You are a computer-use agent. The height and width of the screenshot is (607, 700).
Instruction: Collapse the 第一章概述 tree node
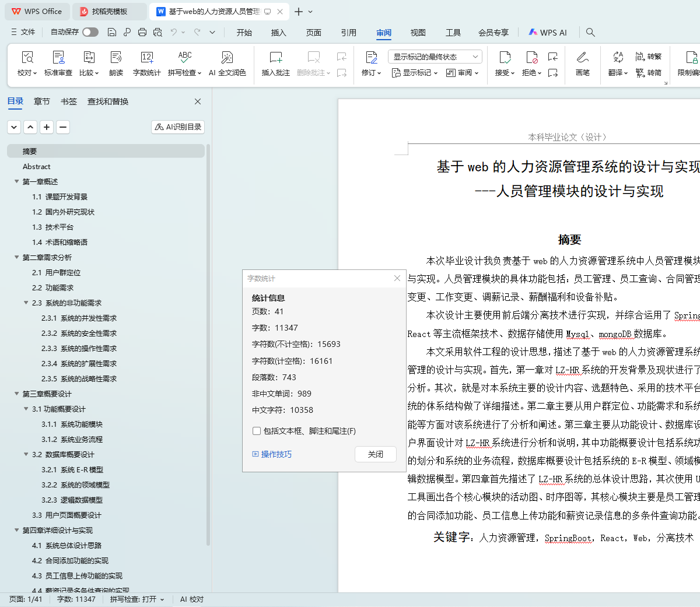[x=17, y=182]
